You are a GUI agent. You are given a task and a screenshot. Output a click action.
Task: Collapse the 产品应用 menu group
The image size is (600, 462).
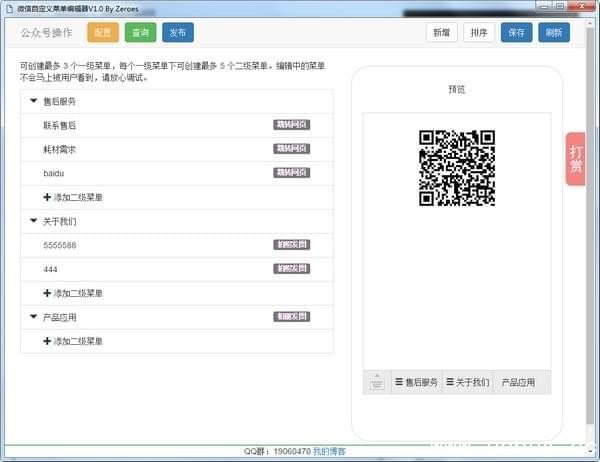34,317
